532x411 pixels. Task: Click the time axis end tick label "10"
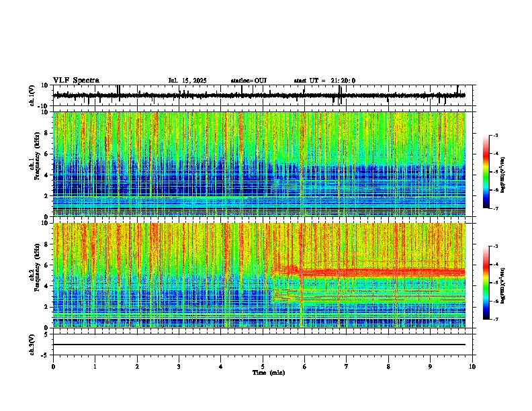(472, 367)
